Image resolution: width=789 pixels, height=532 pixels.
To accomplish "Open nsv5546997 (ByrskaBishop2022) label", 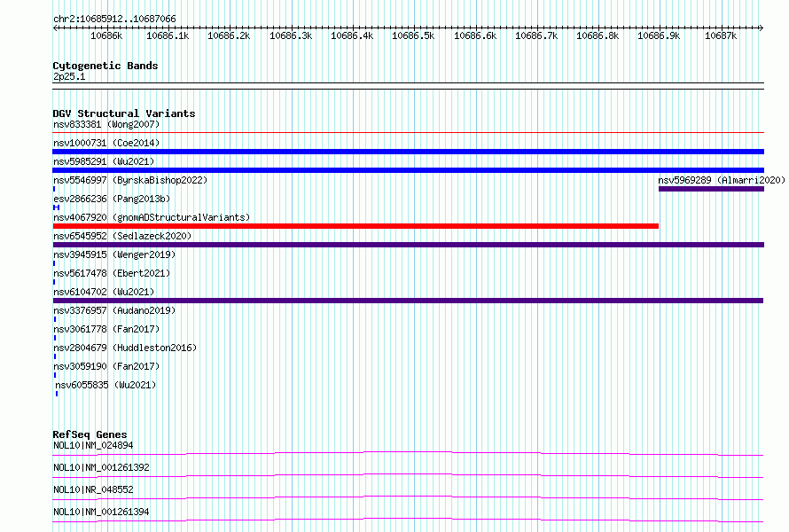I will 130,180.
